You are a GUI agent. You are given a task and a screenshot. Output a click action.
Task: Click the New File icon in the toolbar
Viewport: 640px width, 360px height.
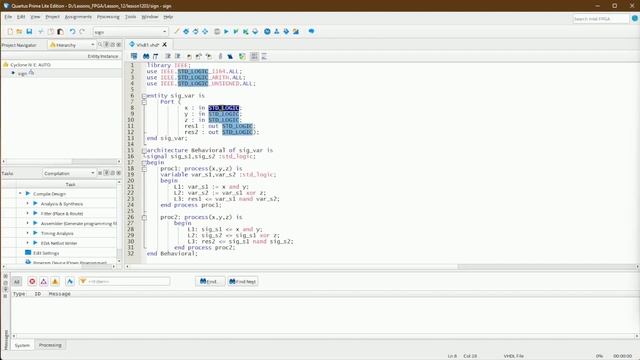(x=10, y=31)
